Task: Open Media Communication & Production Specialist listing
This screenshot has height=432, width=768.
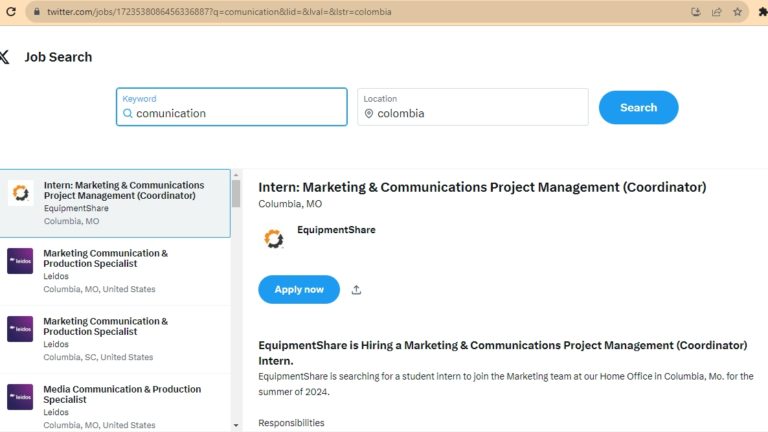Action: [115, 405]
